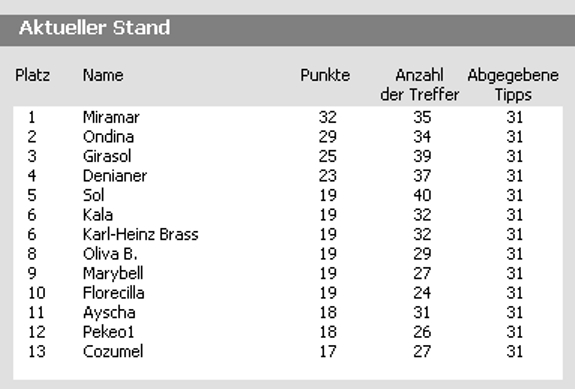The width and height of the screenshot is (575, 389).
Task: Select the Platz column header
Action: coord(33,75)
